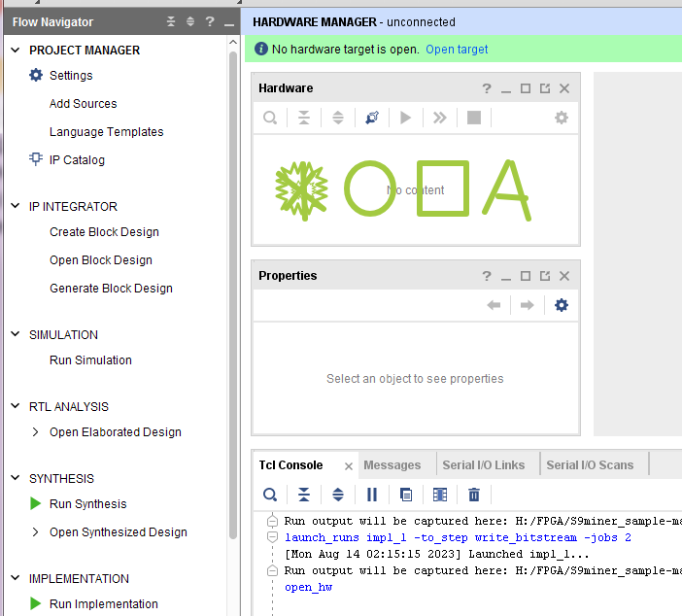Viewport: 682px width, 616px height.
Task: Click Flow Navigator scroll up arrow
Action: (x=233, y=42)
